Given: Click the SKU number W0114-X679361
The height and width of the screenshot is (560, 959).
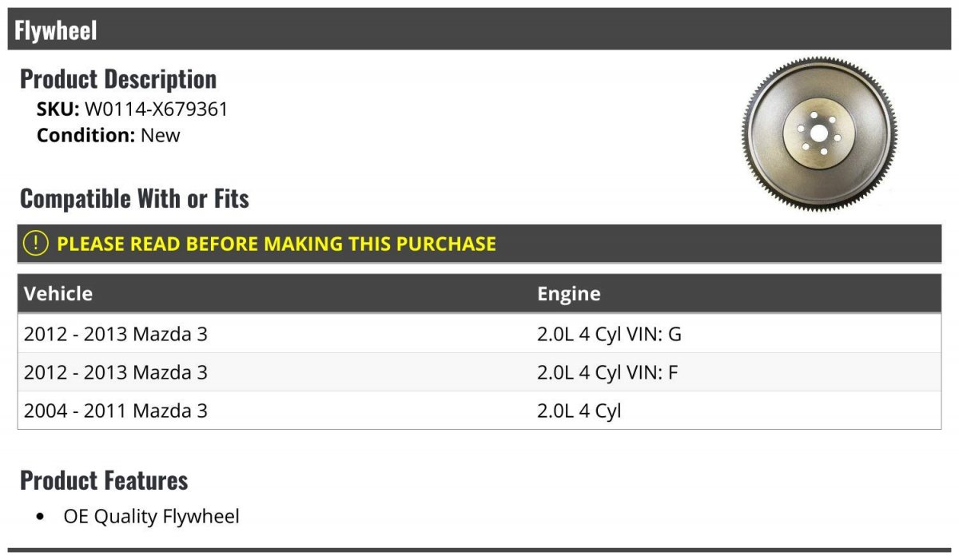Looking at the screenshot, I should 156,109.
